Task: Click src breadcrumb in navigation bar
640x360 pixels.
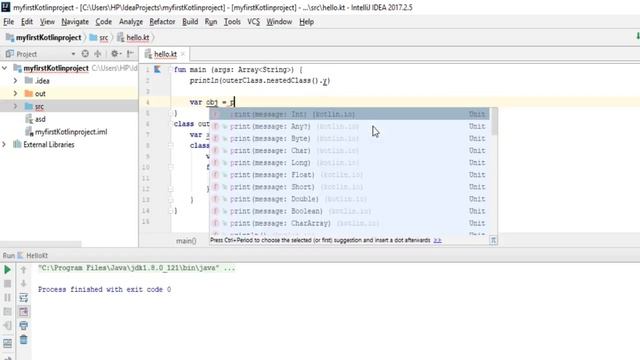Action: [x=99, y=38]
